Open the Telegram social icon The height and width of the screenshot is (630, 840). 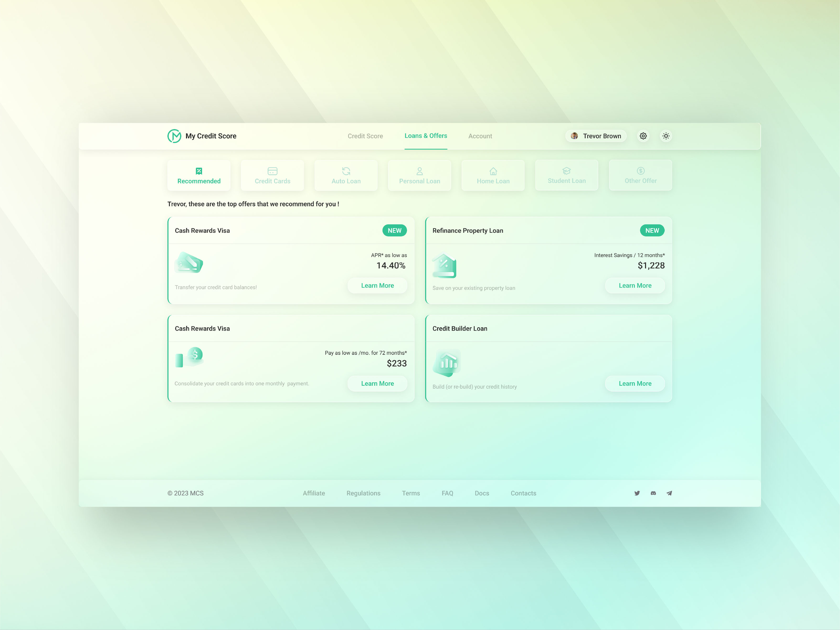(x=669, y=493)
